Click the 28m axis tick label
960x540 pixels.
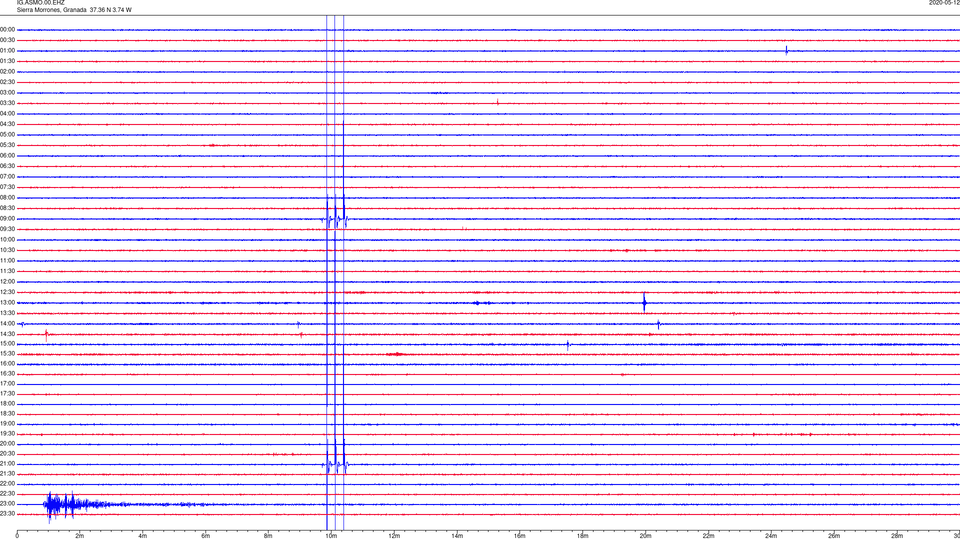[897, 536]
